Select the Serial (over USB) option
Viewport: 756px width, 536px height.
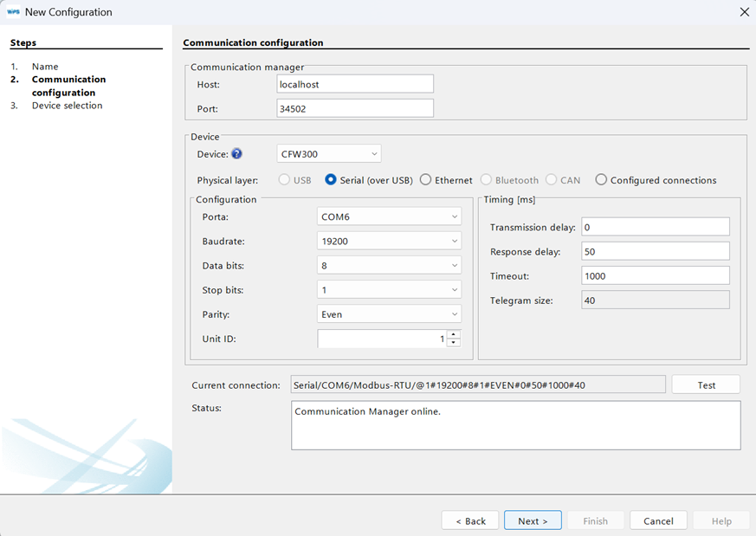[332, 179]
